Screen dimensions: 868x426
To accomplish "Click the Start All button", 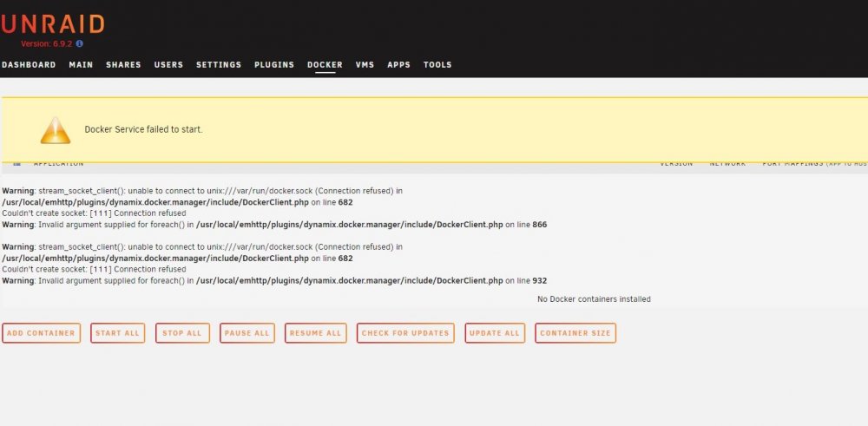I will pyautogui.click(x=118, y=333).
